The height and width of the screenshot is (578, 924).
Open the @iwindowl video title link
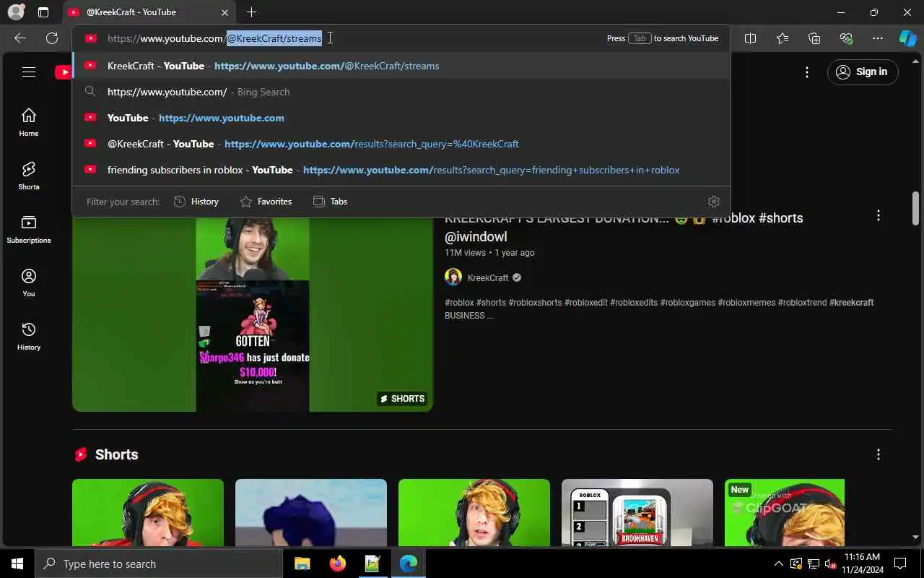(624, 227)
